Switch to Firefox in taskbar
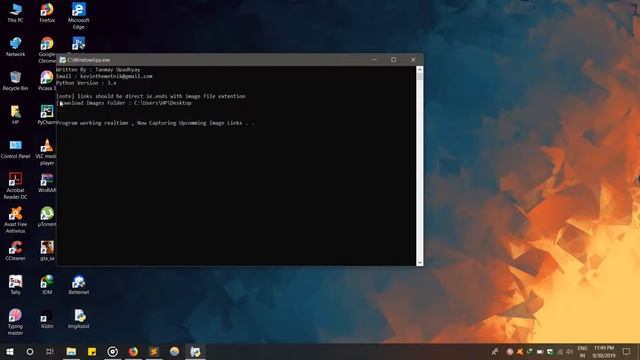This screenshot has height=360, width=640. (133, 351)
